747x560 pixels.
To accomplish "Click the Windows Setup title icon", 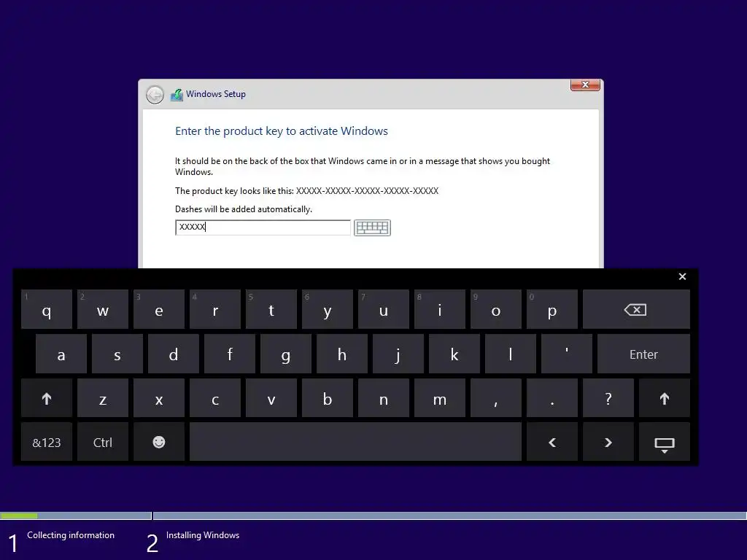I will click(177, 95).
